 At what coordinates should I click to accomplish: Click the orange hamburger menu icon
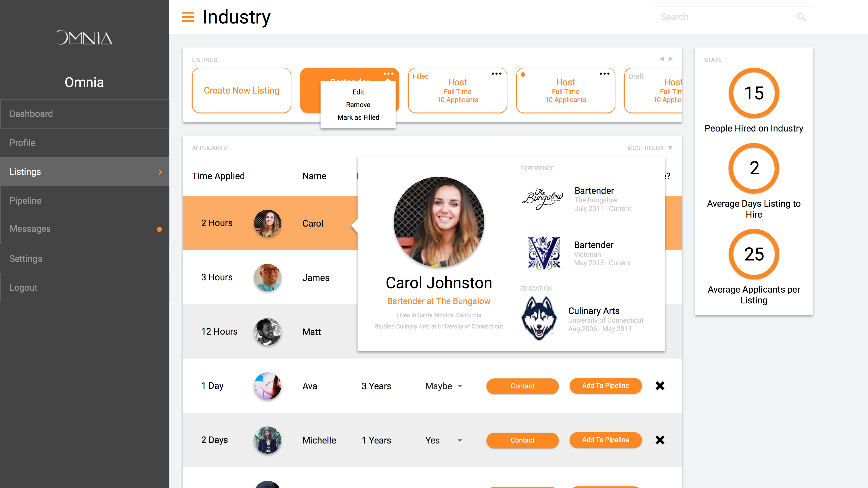pyautogui.click(x=188, y=16)
